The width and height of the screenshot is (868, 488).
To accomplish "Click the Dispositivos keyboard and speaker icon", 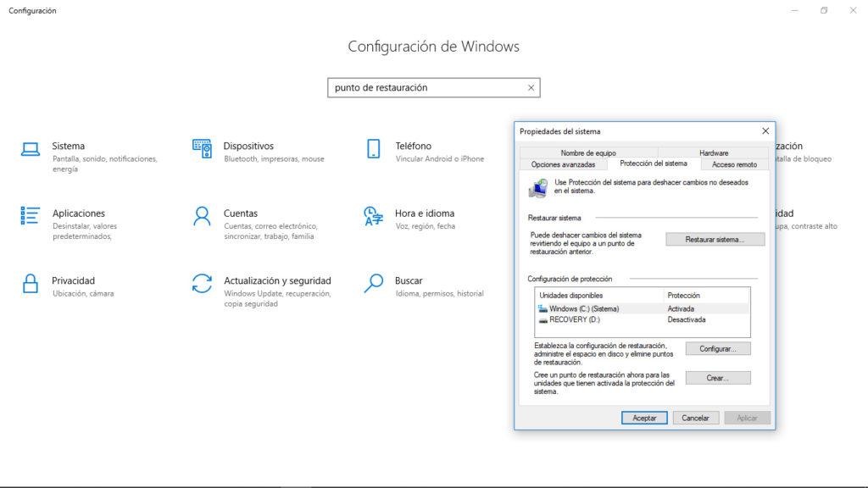I will (202, 149).
